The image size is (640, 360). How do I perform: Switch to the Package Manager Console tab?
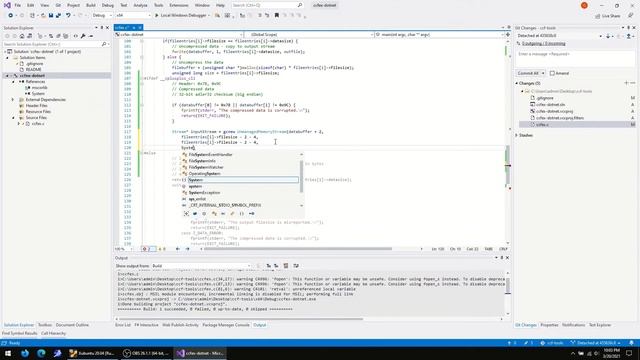coord(226,325)
